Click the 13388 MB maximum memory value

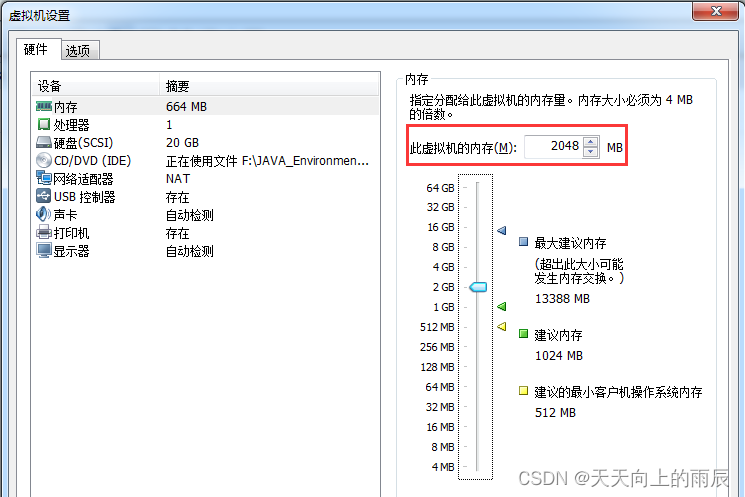tap(562, 298)
